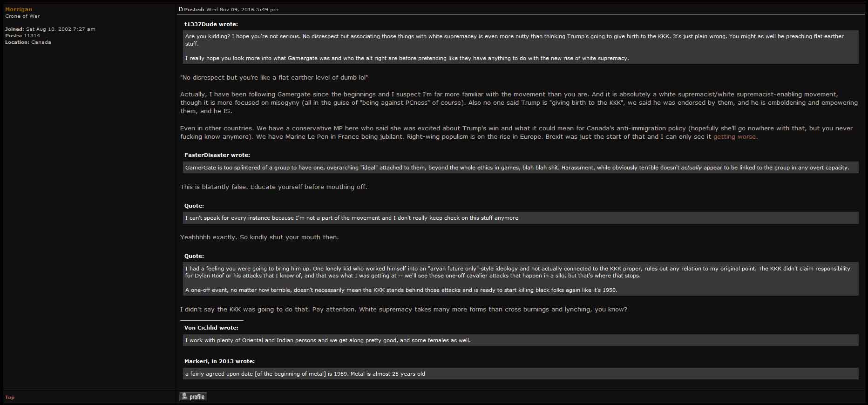
Task: Click the 'FasterDisaster wrote:' quote header
Action: pyautogui.click(x=217, y=155)
